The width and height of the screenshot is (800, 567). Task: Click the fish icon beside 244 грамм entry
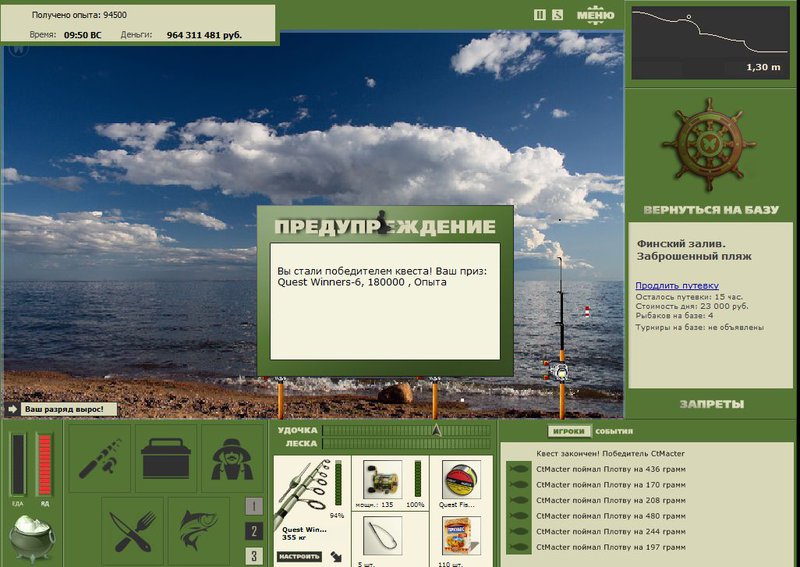pyautogui.click(x=519, y=531)
